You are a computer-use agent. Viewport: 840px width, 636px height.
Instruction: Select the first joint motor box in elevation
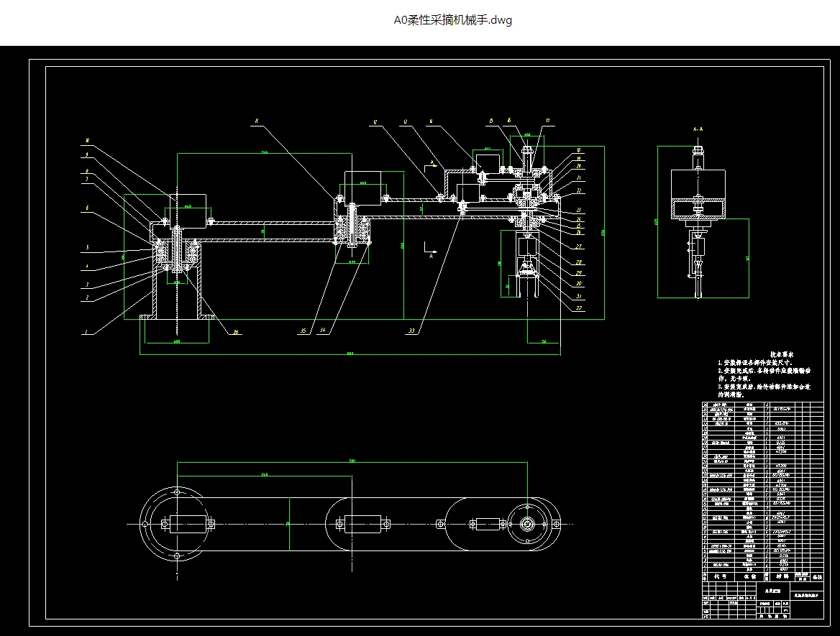pos(188,211)
